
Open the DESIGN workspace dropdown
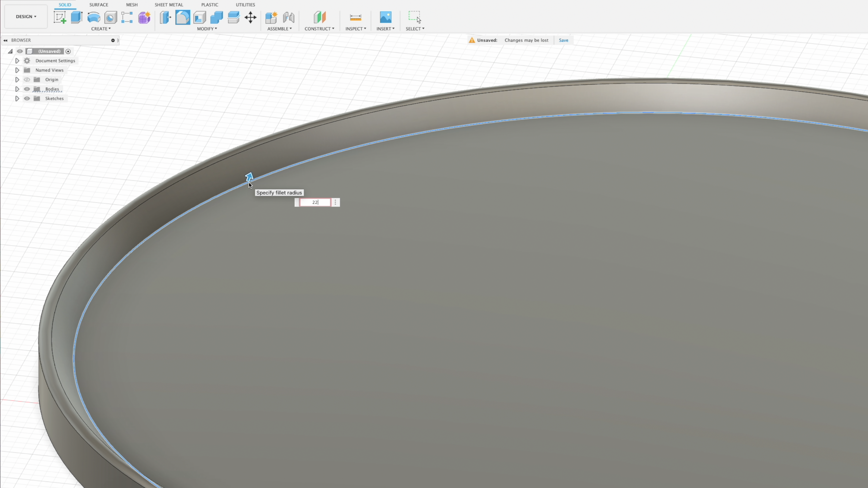click(x=26, y=17)
